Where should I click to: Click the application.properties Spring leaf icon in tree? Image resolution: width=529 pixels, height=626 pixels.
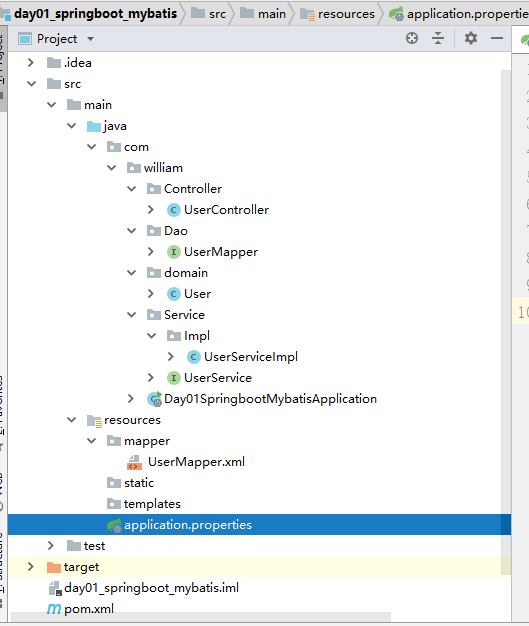[x=114, y=525]
